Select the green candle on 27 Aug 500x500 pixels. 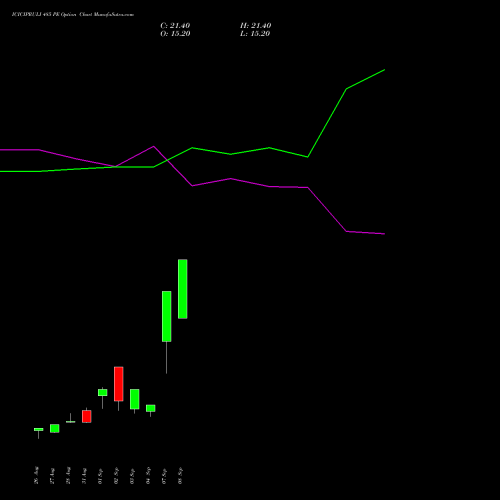(x=54, y=428)
